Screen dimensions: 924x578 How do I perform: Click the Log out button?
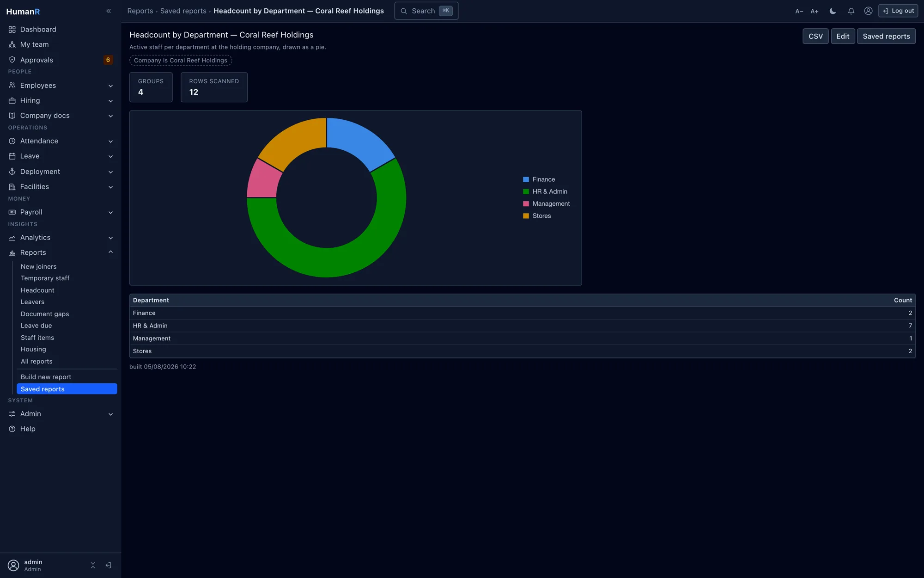point(898,11)
